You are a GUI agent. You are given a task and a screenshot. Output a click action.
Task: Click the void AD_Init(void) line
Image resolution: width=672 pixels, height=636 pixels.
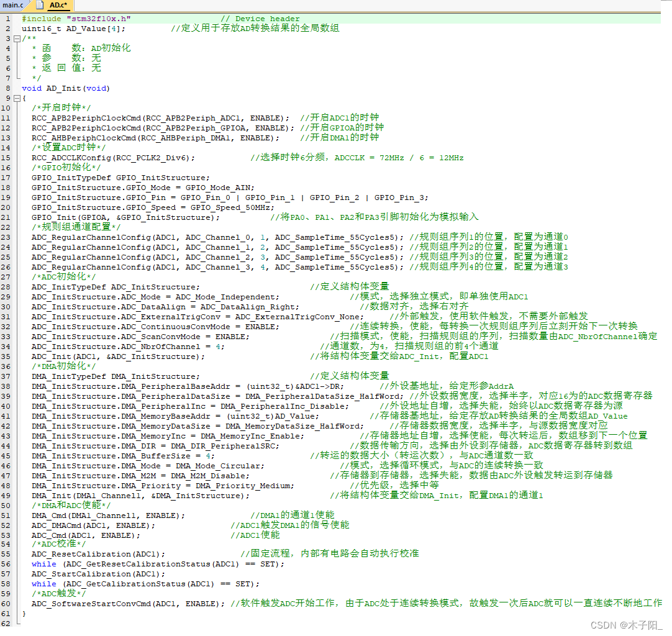[x=66, y=88]
